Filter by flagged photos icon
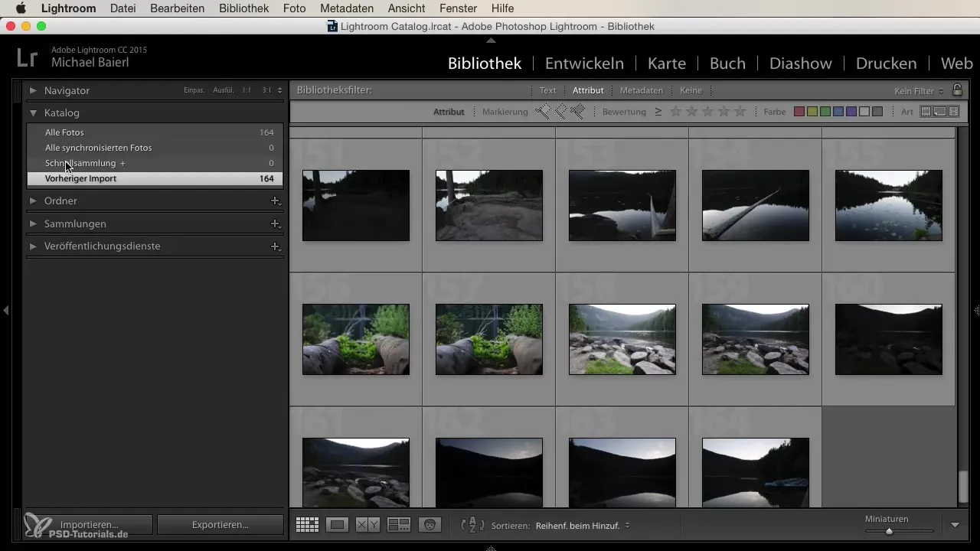Viewport: 980px width, 551px height. 543,112
